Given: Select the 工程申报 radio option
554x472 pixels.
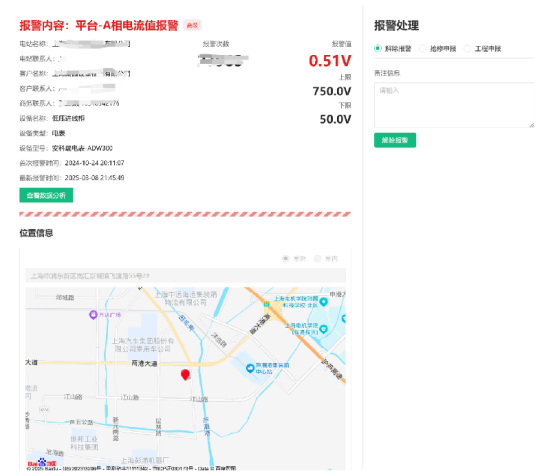Looking at the screenshot, I should (x=467, y=48).
